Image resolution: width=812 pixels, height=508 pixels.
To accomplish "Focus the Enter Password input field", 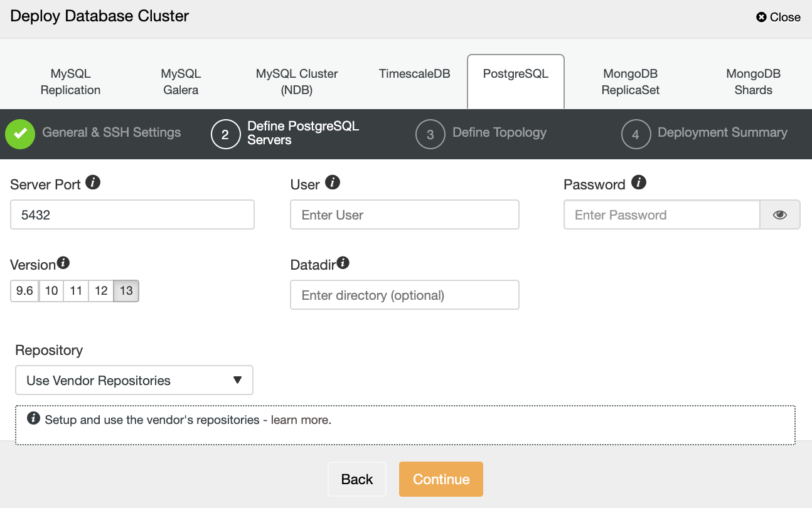I will coord(662,214).
